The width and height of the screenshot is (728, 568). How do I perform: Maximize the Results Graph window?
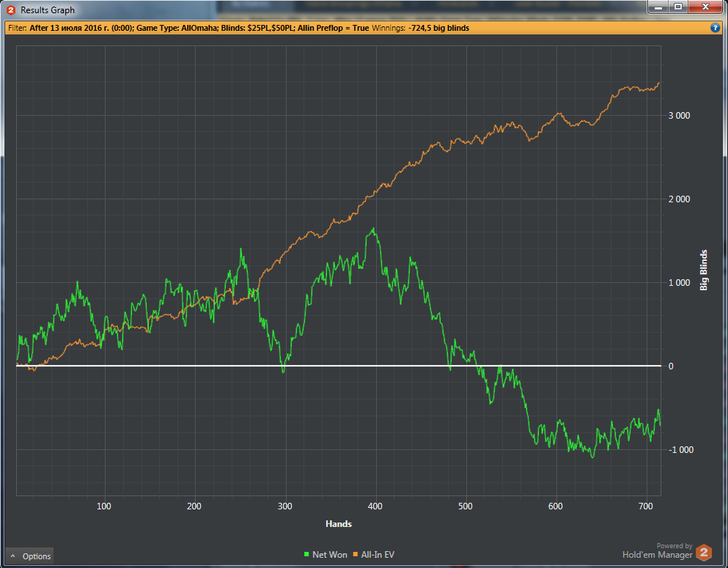[x=678, y=7]
